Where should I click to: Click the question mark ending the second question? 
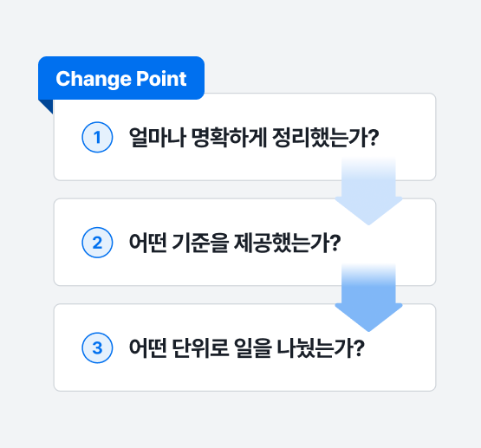[335, 243]
